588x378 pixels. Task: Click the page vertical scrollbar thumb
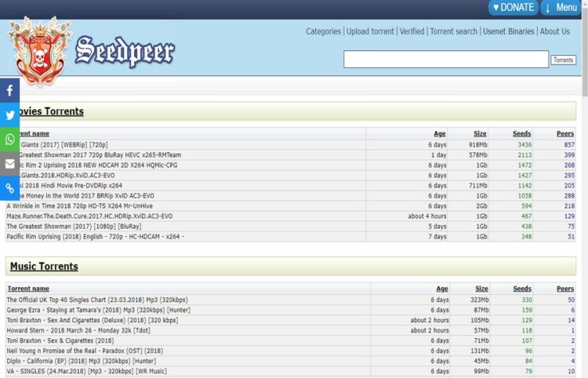pyautogui.click(x=585, y=51)
